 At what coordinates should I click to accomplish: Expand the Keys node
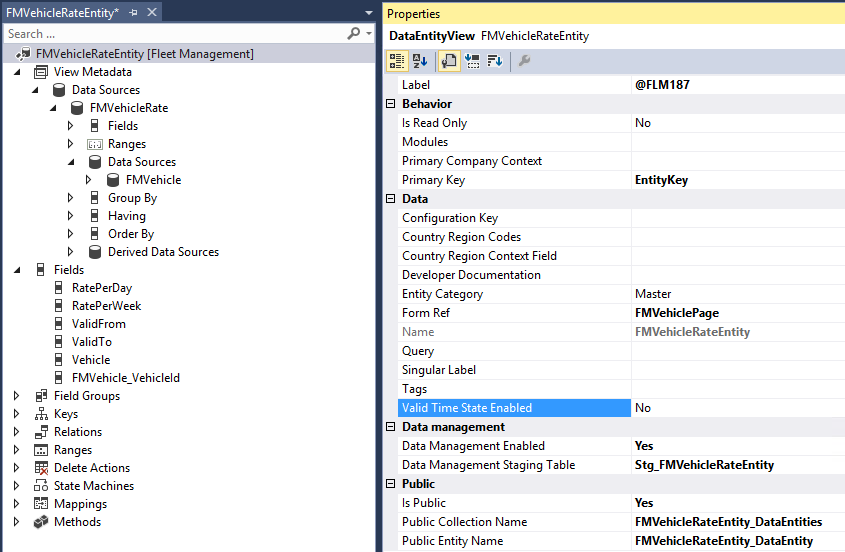tap(17, 413)
